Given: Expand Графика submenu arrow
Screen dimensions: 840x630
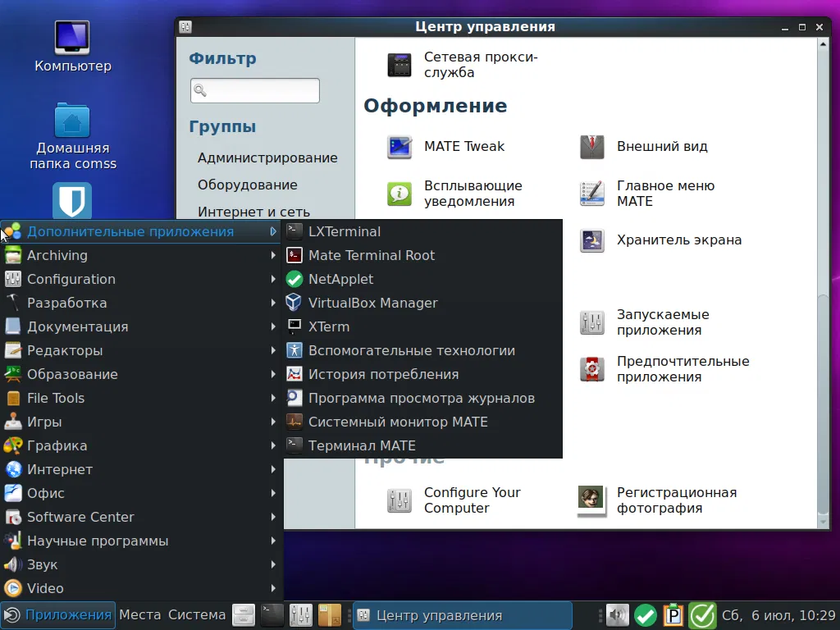Looking at the screenshot, I should [273, 445].
